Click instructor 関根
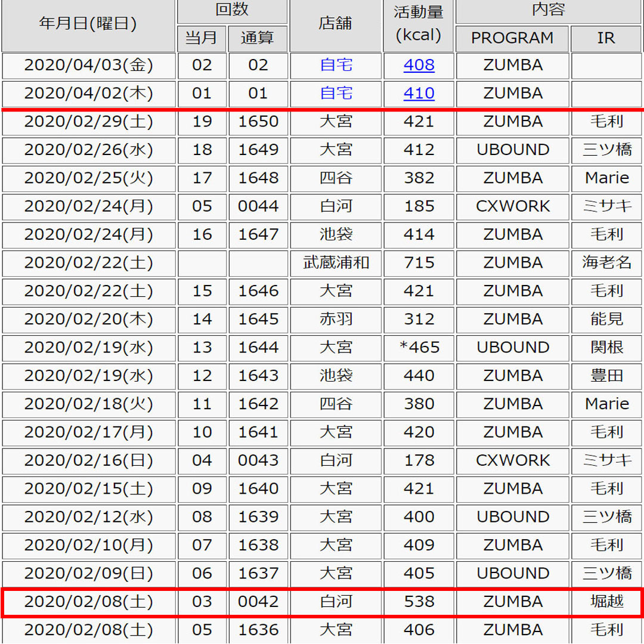Screen dimensions: 644x644 (x=606, y=348)
